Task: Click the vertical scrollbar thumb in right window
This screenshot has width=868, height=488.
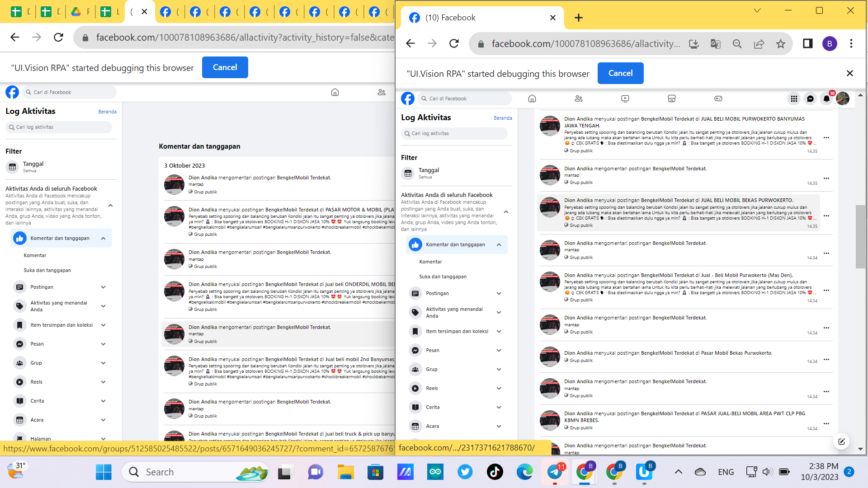Action: (x=860, y=237)
